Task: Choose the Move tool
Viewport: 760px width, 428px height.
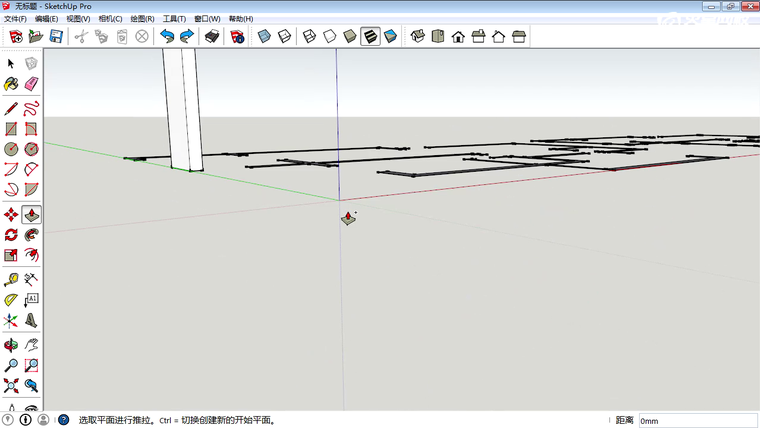Action: coord(11,215)
